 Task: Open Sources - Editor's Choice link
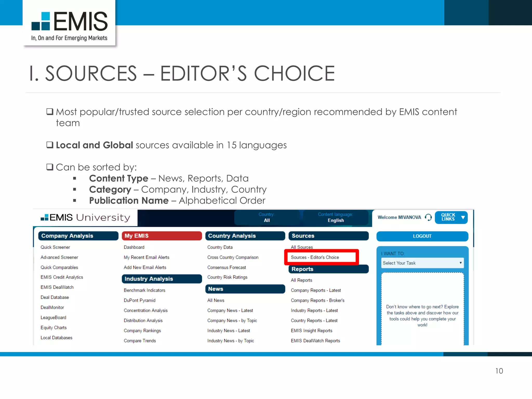click(315, 257)
